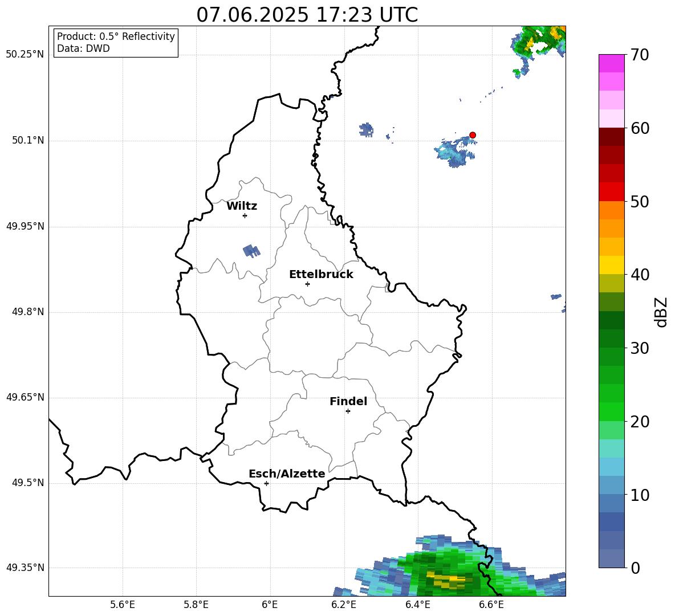Click the 10 tick label on colorbar
The image size is (675, 616).
pos(639,495)
